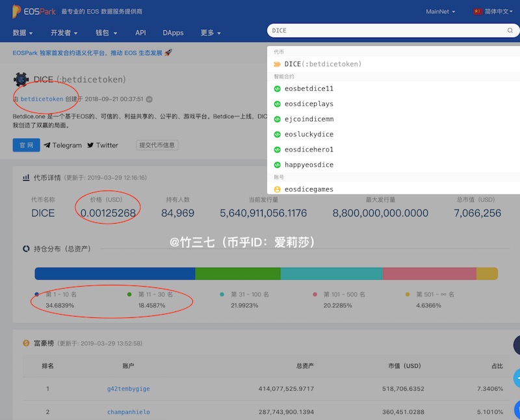Click the search magnifier icon
The image size is (520, 420).
[x=510, y=31]
